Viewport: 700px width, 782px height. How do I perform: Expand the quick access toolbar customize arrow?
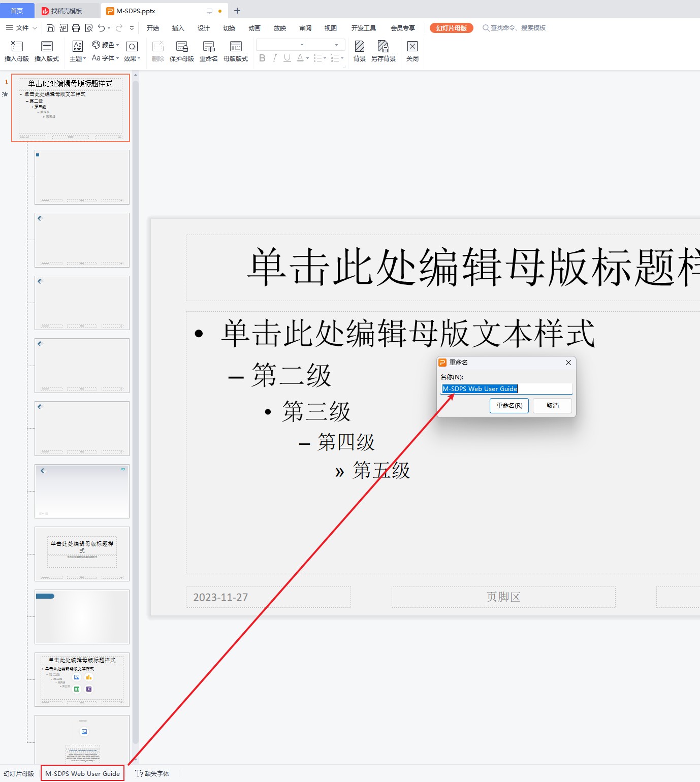pos(132,28)
